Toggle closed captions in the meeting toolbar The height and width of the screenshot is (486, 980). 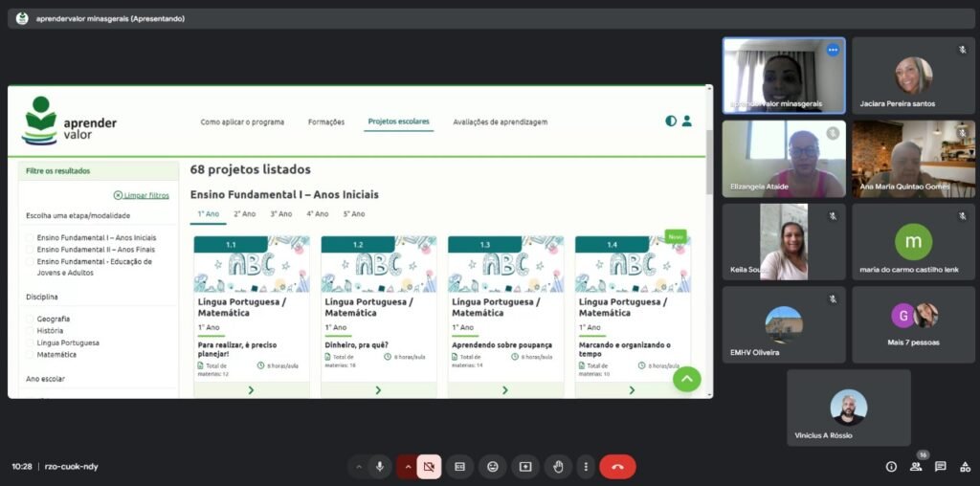(460, 467)
